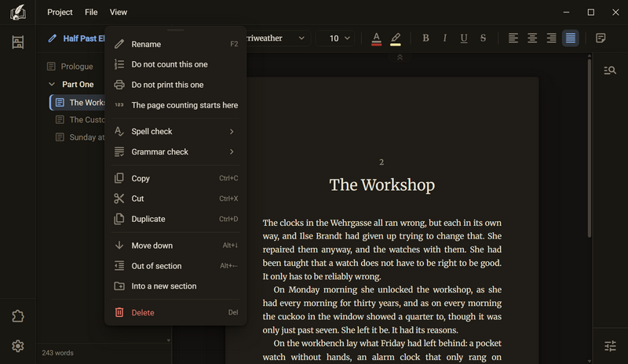Image resolution: width=628 pixels, height=364 pixels.
Task: Click the Half Past project title
Action: tap(84, 38)
